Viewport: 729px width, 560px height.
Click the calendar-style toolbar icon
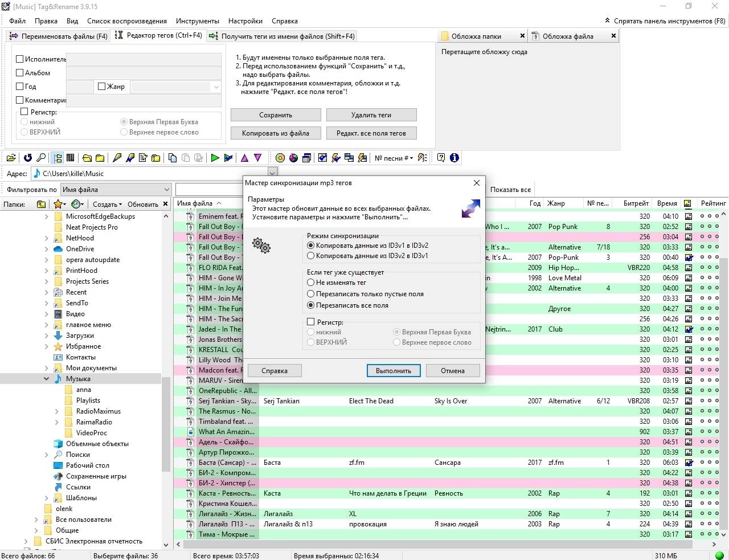coord(306,158)
